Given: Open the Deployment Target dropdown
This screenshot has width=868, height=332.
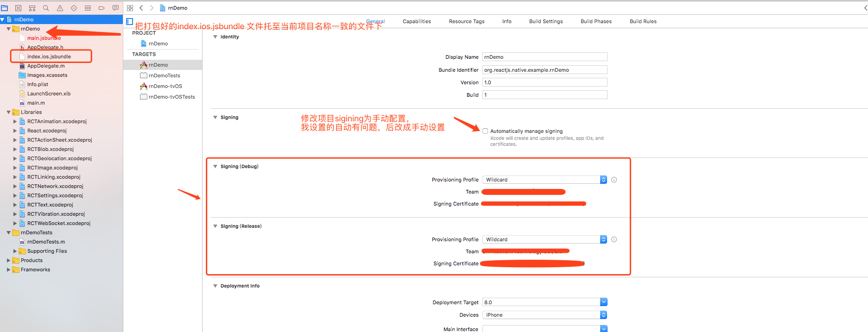Looking at the screenshot, I should pos(603,302).
